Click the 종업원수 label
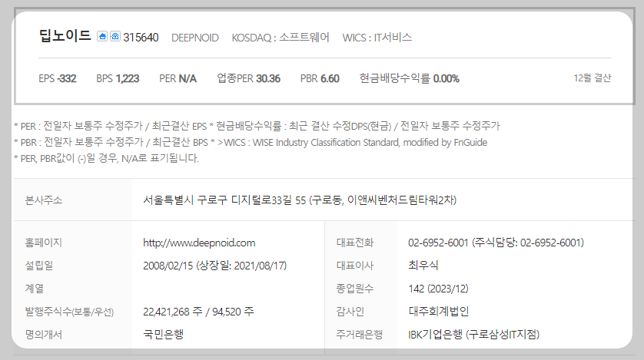This screenshot has width=644, height=360. pos(355,289)
